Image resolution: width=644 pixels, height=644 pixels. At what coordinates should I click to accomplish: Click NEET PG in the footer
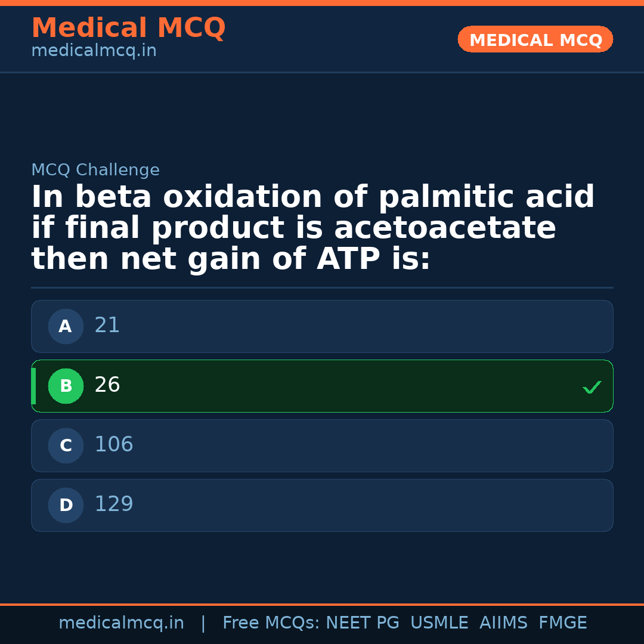point(363,623)
